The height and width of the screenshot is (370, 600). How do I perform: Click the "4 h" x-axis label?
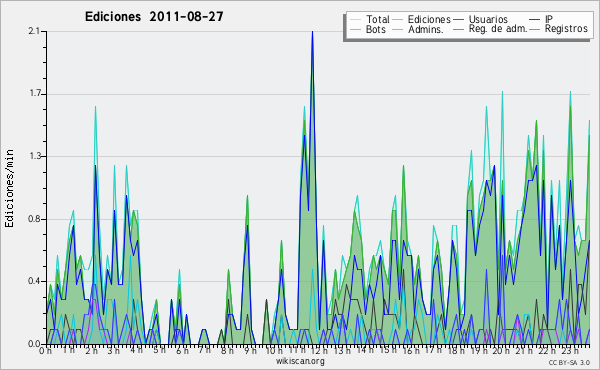point(136,350)
